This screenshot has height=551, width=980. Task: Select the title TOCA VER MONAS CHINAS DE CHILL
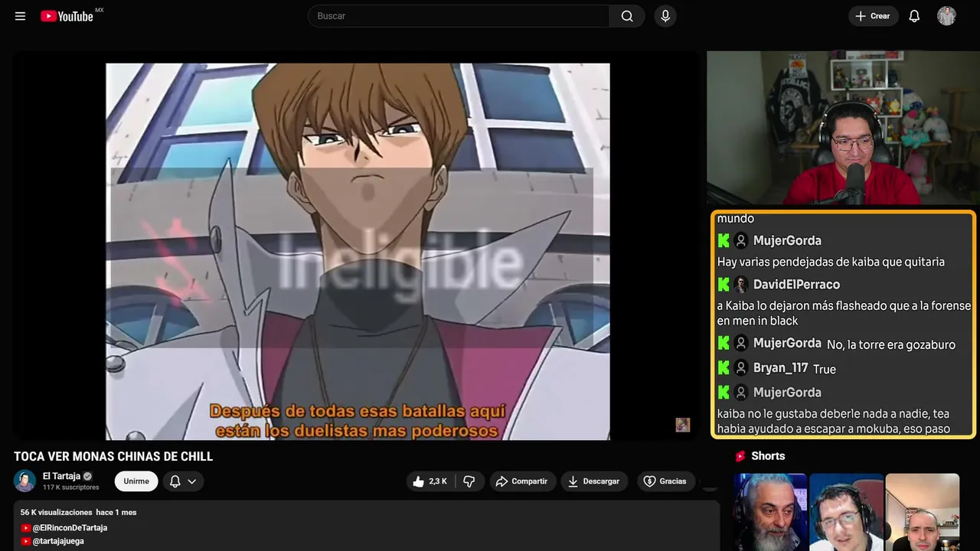pyautogui.click(x=113, y=456)
